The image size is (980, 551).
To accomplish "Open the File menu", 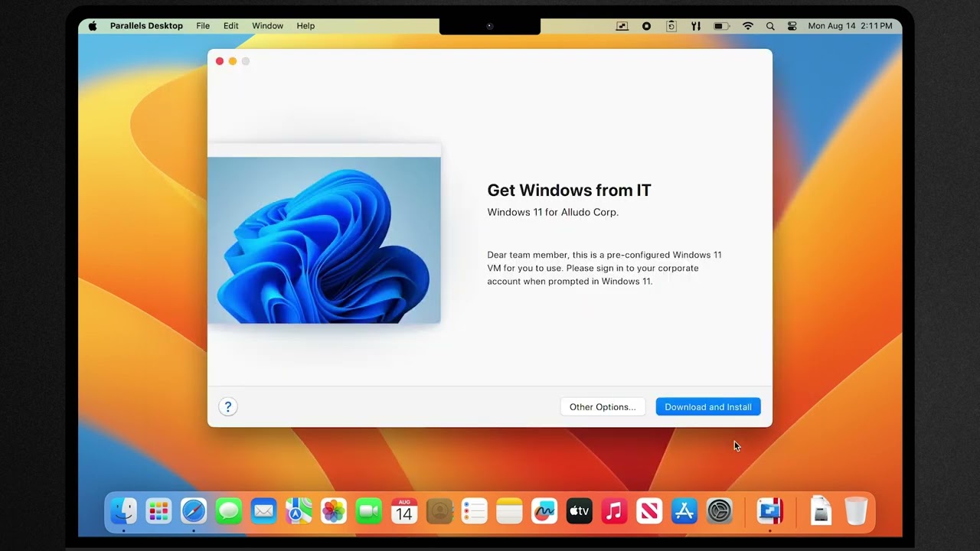I will (203, 26).
